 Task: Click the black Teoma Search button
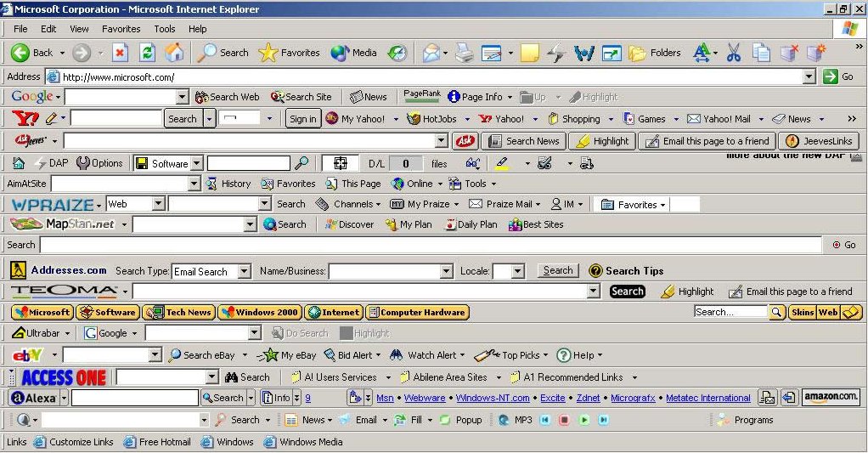click(x=627, y=292)
